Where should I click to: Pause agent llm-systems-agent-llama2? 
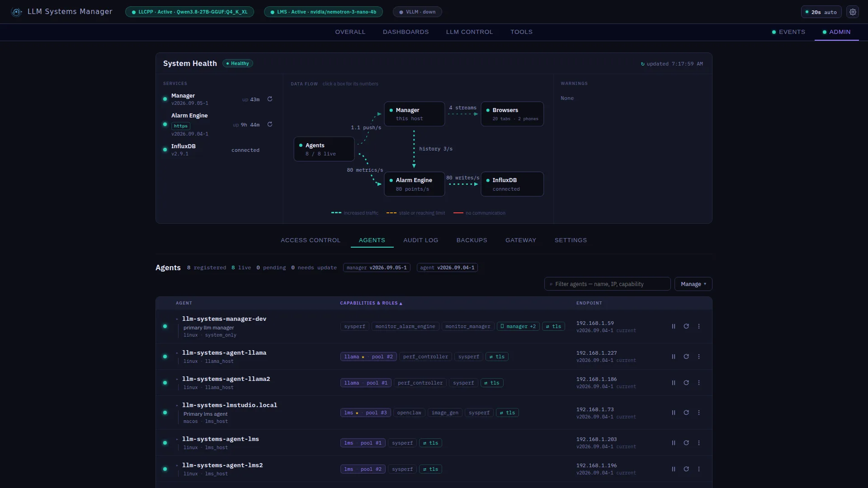674,383
